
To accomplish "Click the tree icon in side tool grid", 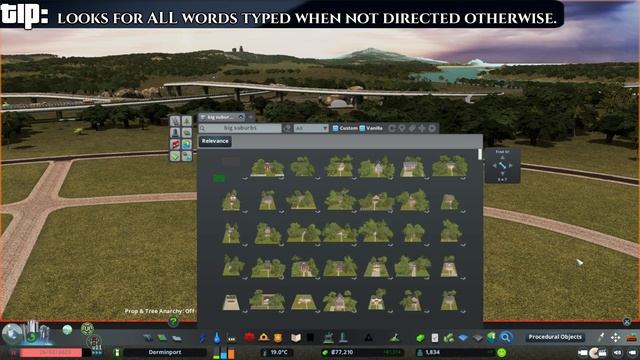I will pyautogui.click(x=187, y=121).
